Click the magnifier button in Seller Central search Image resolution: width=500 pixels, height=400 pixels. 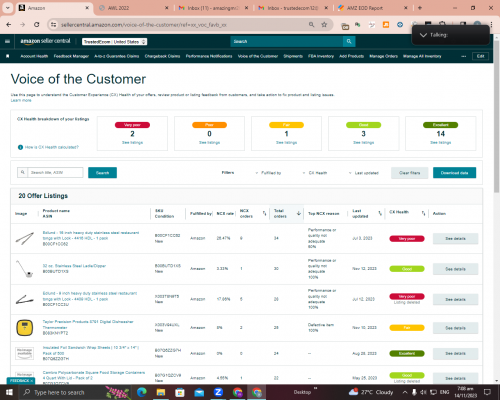point(349,41)
